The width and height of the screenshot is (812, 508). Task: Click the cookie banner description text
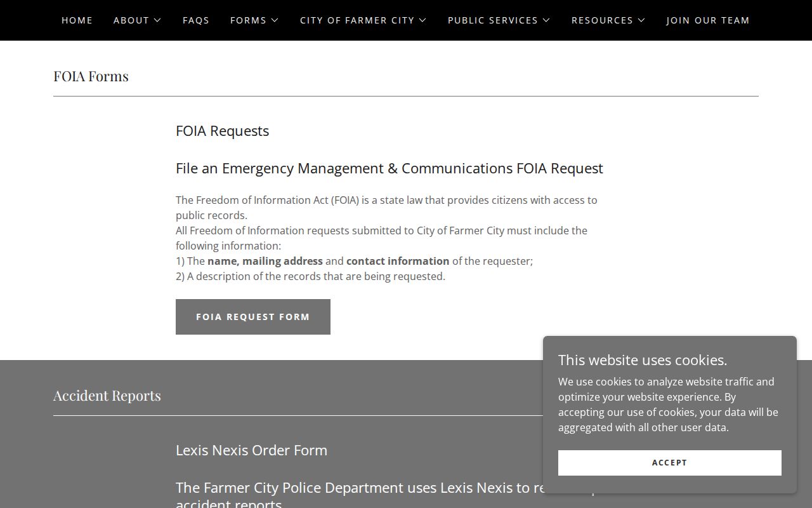pyautogui.click(x=668, y=404)
